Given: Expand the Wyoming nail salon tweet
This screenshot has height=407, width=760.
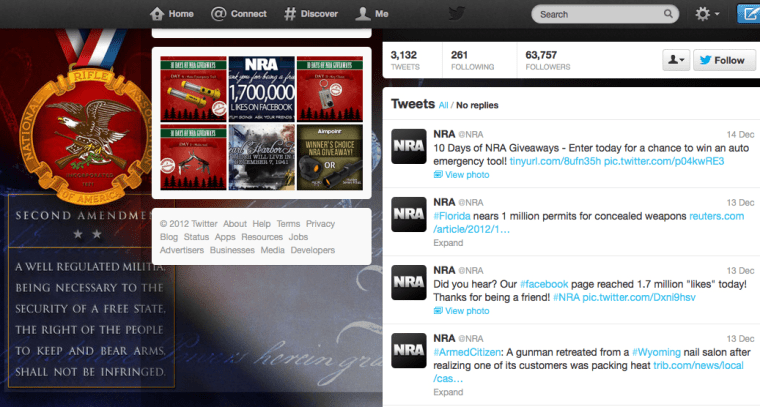Looking at the screenshot, I should pos(448,392).
